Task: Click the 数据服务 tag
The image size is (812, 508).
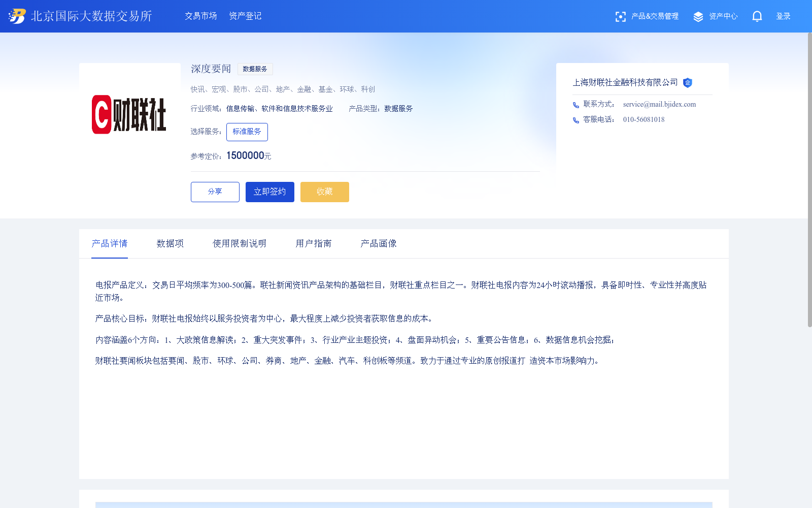Action: click(x=255, y=69)
